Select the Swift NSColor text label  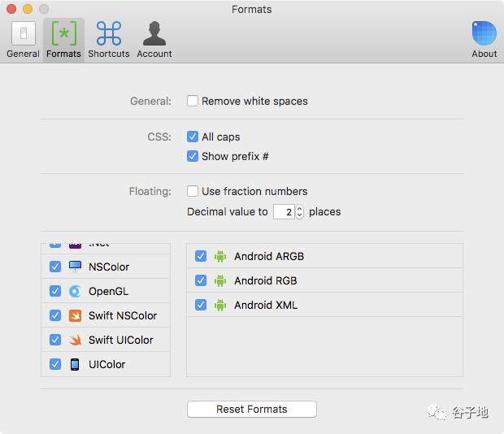[x=123, y=316]
